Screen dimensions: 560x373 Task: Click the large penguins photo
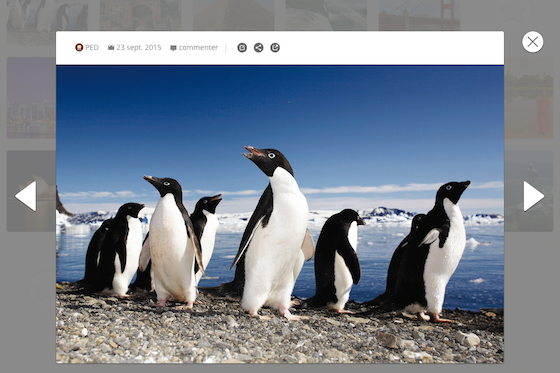(x=280, y=214)
